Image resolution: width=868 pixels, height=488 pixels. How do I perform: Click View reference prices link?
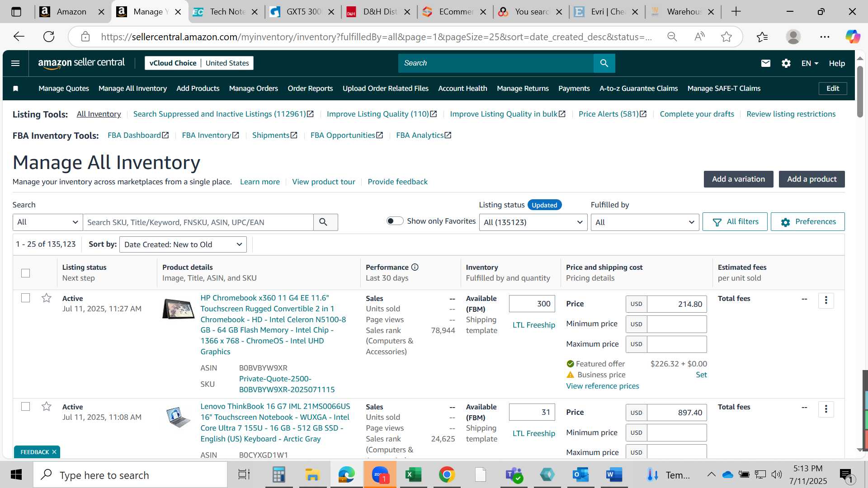(x=603, y=386)
